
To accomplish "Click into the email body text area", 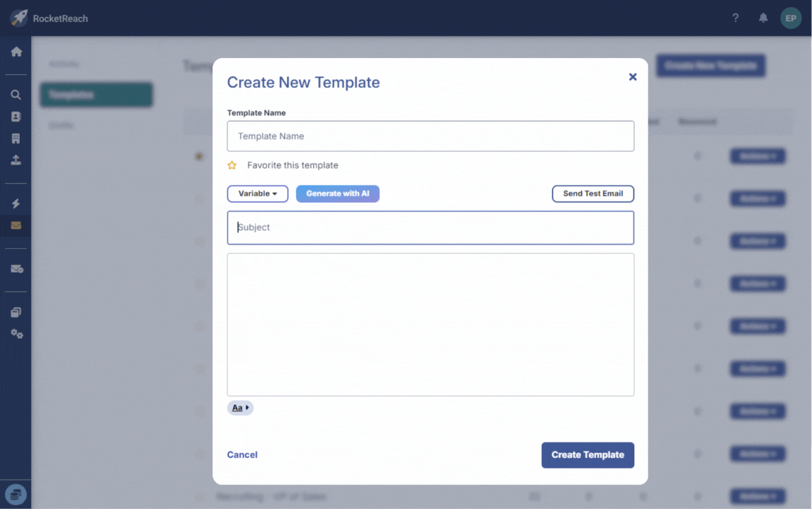I will pos(430,324).
